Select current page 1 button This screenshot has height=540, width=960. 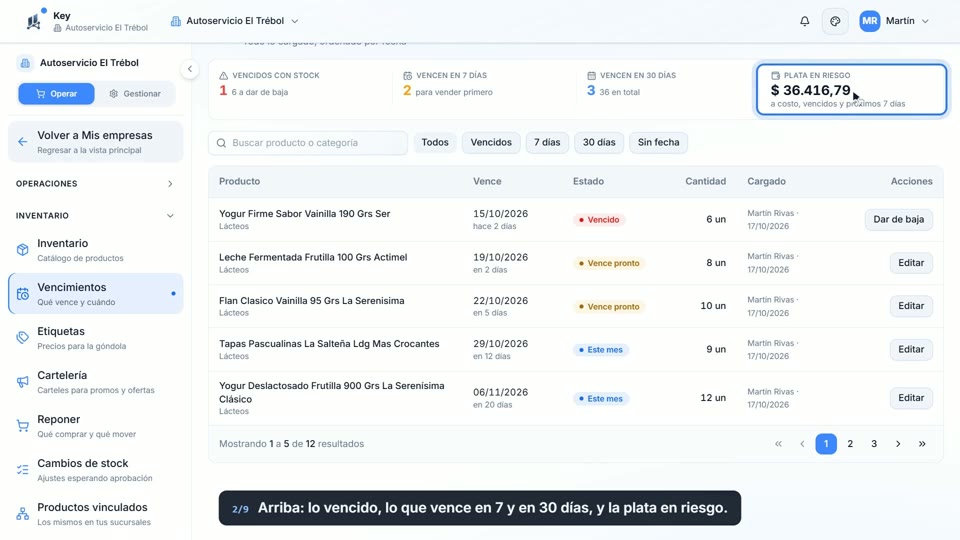[x=826, y=444]
